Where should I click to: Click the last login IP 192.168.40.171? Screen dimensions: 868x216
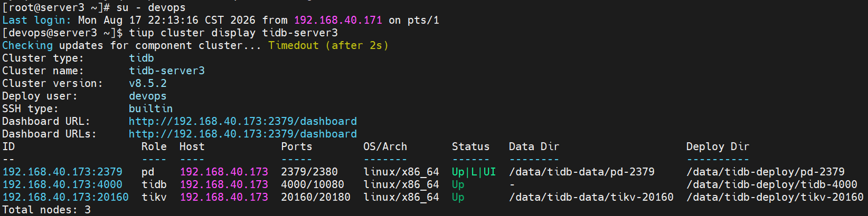click(x=338, y=20)
